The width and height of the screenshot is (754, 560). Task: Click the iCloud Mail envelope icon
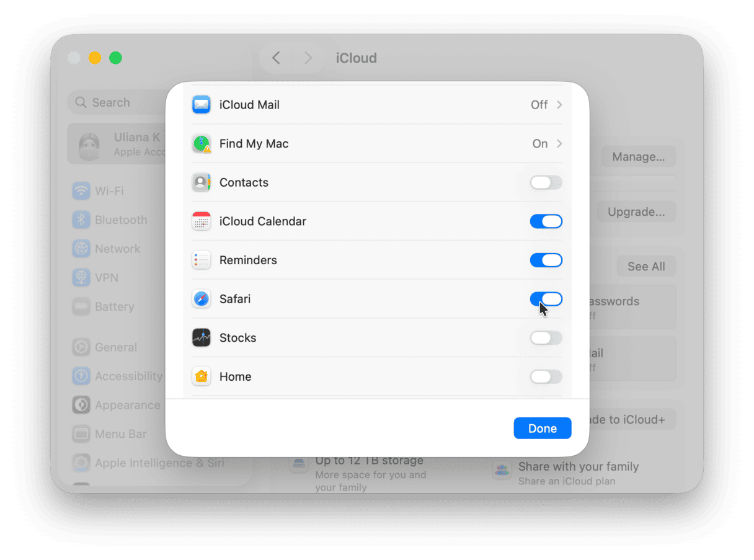point(202,105)
